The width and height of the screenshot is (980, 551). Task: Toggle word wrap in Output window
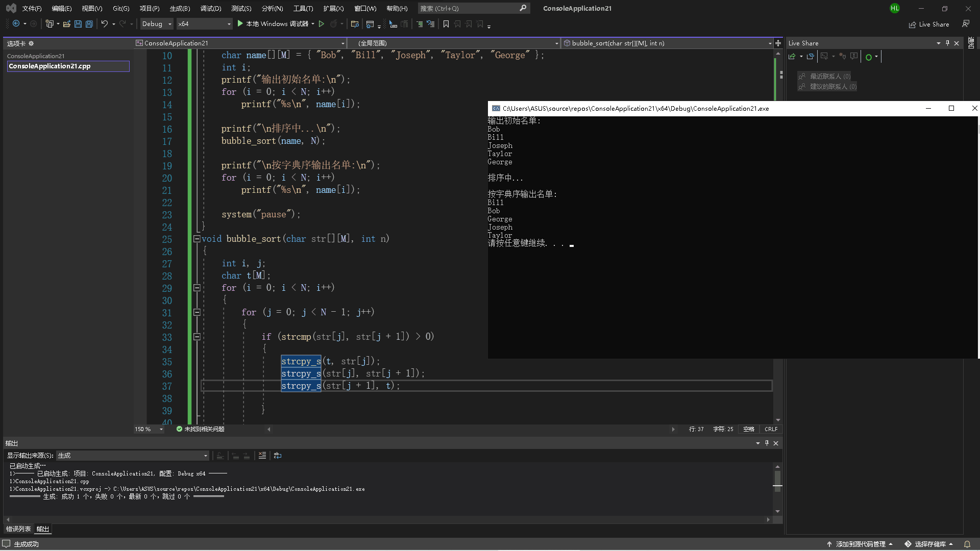click(278, 456)
